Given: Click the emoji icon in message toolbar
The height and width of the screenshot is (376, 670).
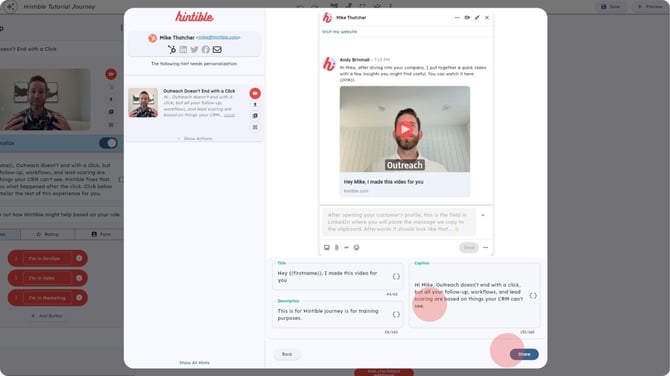Looking at the screenshot, I should coord(356,247).
